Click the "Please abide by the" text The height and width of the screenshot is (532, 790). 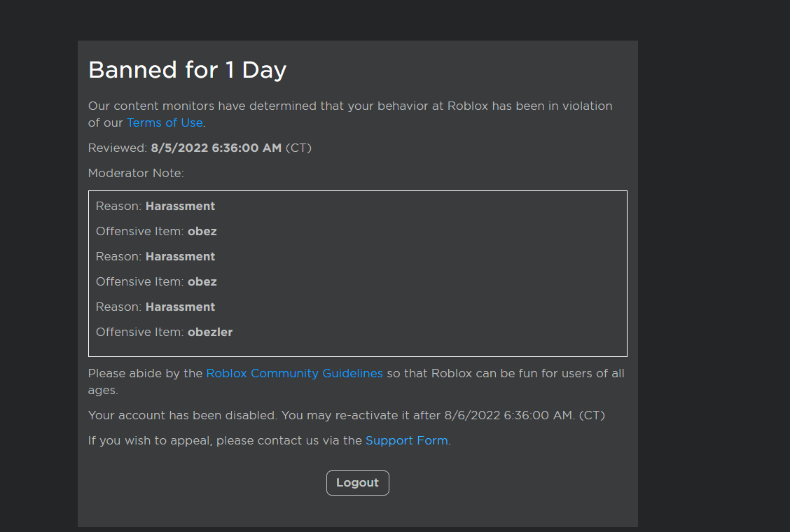click(x=145, y=373)
